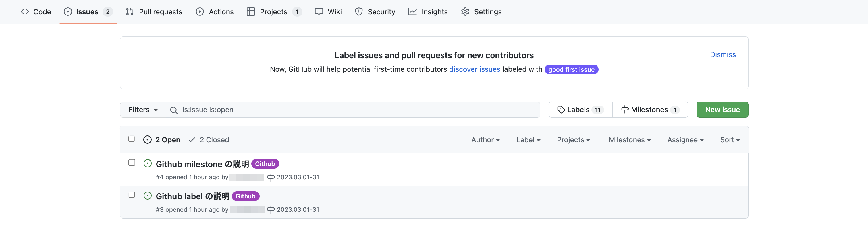Switch to the Issues tab
Screen dimensions: 868x226
click(x=87, y=12)
